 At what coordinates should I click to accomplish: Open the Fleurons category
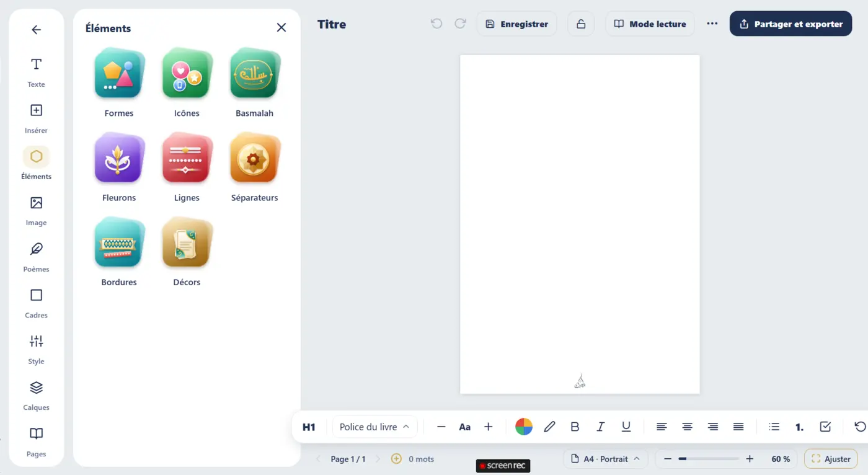click(119, 167)
